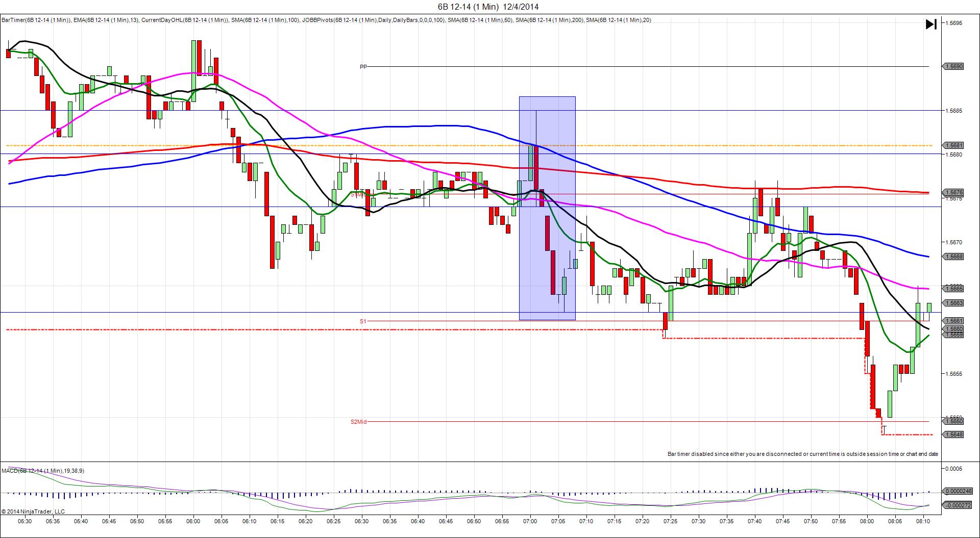Click the 1.5695 axis price label

tap(954, 23)
